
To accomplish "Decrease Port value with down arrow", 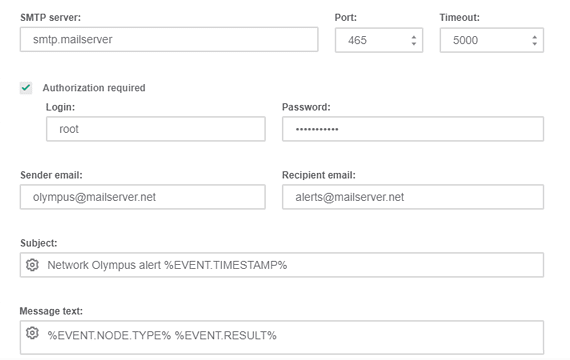I will point(414,43).
